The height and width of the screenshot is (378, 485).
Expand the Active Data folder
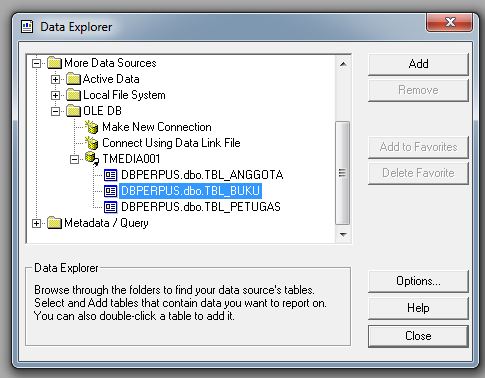point(55,79)
